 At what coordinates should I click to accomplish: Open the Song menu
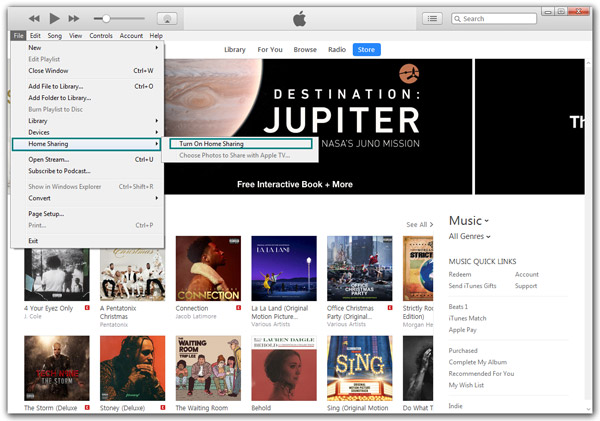pos(55,36)
